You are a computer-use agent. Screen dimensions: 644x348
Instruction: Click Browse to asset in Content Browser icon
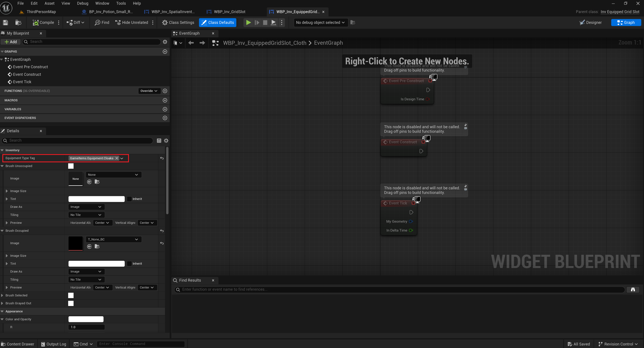18,23
